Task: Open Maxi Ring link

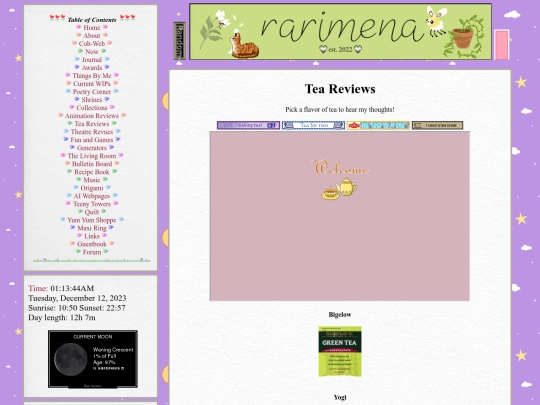Action: coord(92,228)
